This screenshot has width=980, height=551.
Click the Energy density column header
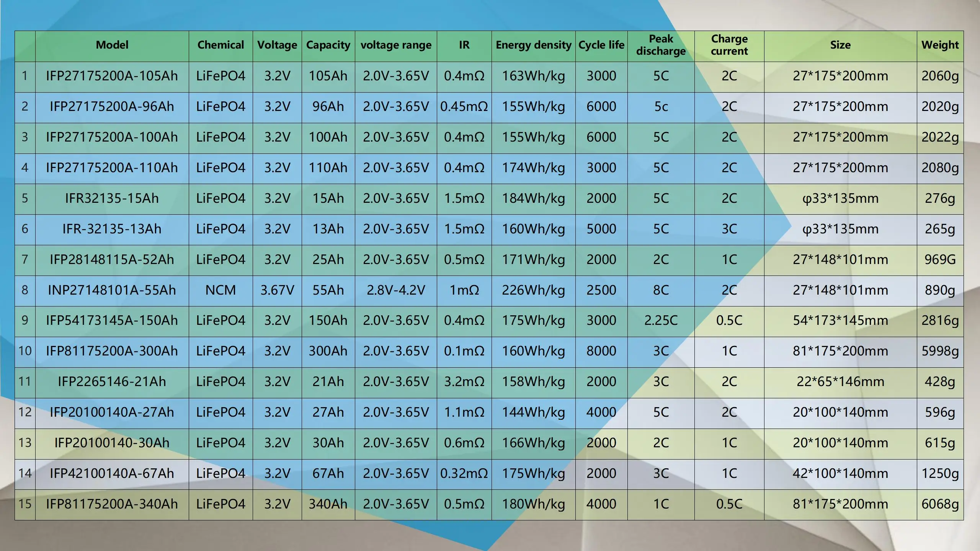coord(533,45)
